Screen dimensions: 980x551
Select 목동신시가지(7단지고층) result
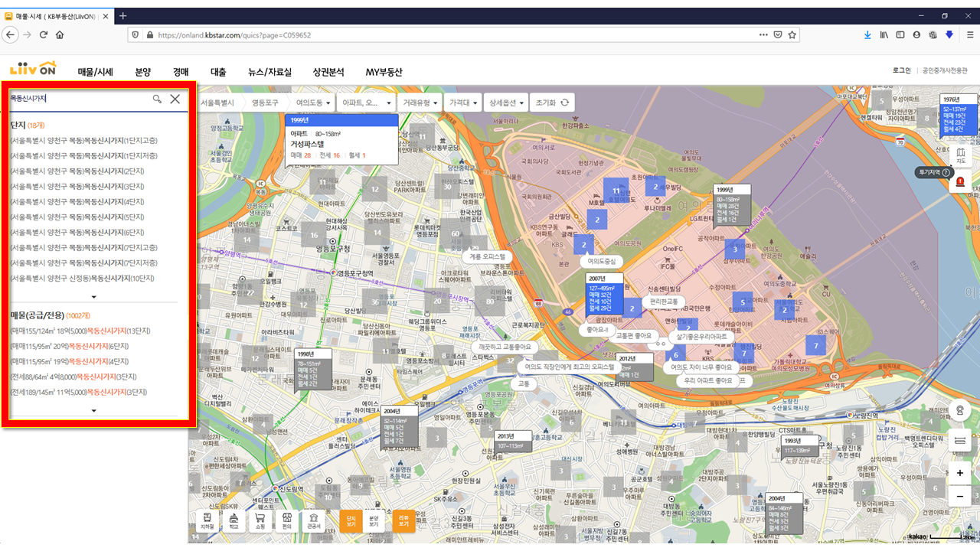(83, 247)
